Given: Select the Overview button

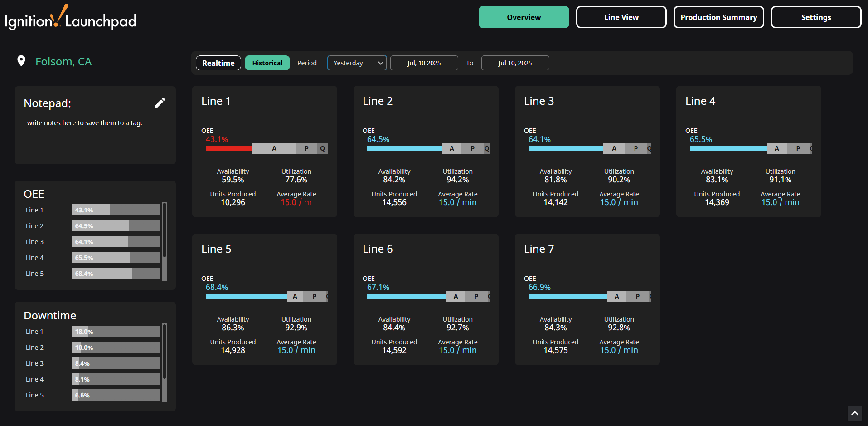Looking at the screenshot, I should tap(524, 17).
